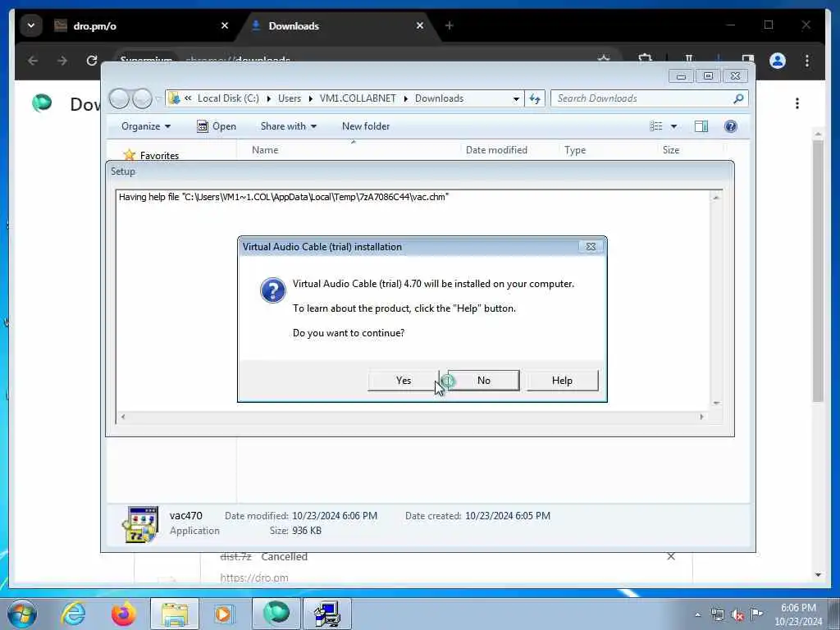840x630 pixels.
Task: Show hidden system tray icons
Action: coord(697,615)
